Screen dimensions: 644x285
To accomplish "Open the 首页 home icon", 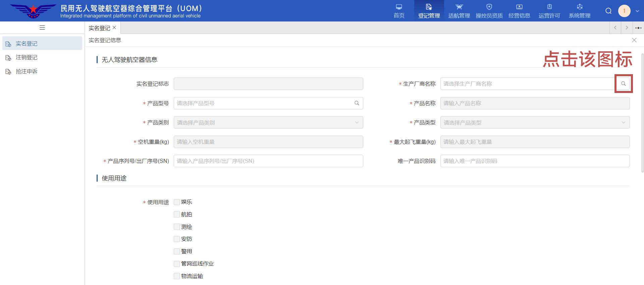I will (399, 7).
